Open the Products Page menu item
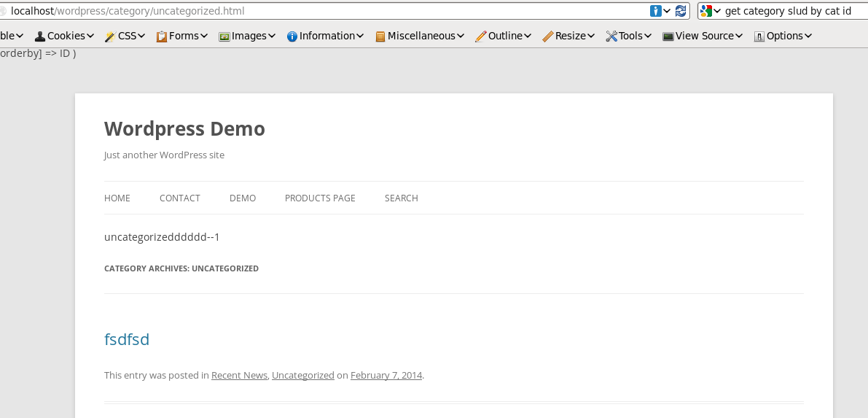Image resolution: width=868 pixels, height=418 pixels. [320, 198]
